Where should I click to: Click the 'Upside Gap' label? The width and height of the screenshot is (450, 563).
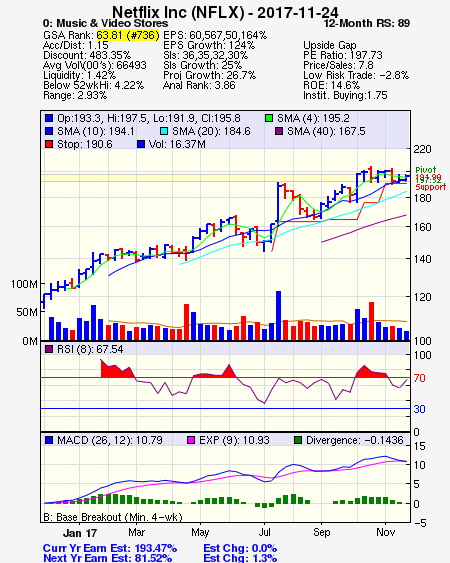(330, 45)
